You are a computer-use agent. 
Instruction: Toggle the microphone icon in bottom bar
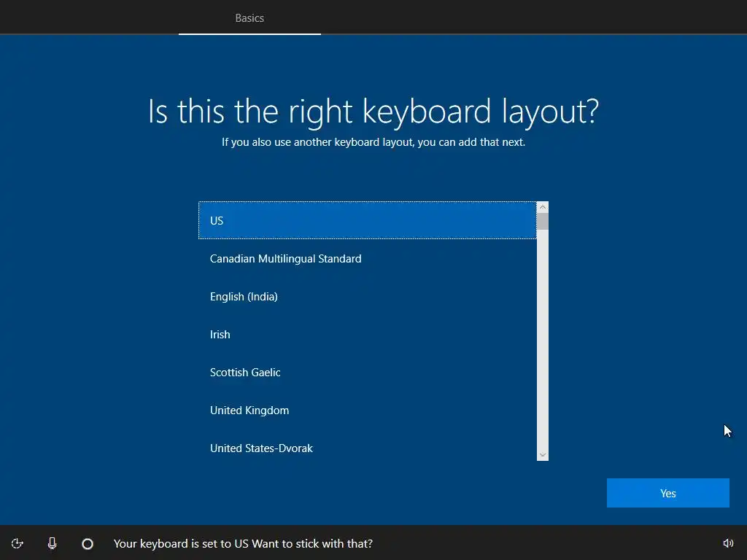[x=53, y=543]
